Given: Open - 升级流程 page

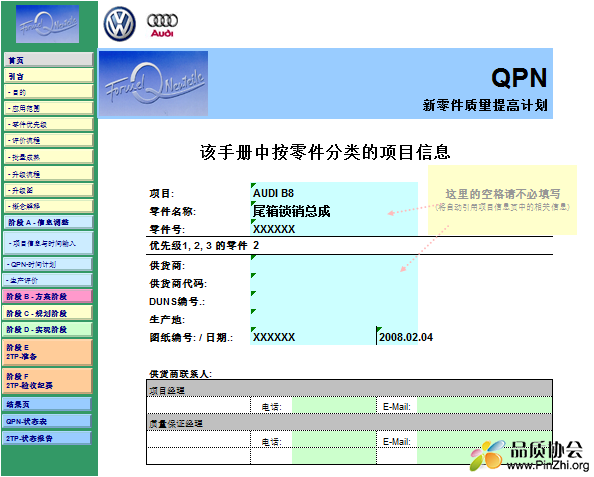Looking at the screenshot, I should [x=48, y=174].
